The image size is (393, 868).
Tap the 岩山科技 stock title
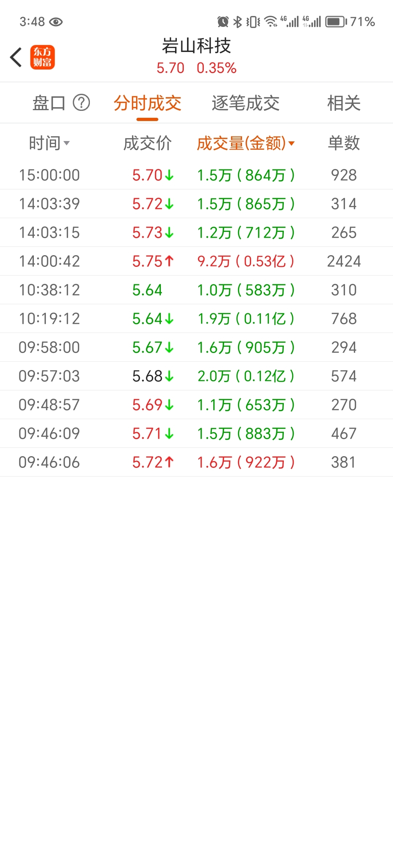[x=196, y=46]
